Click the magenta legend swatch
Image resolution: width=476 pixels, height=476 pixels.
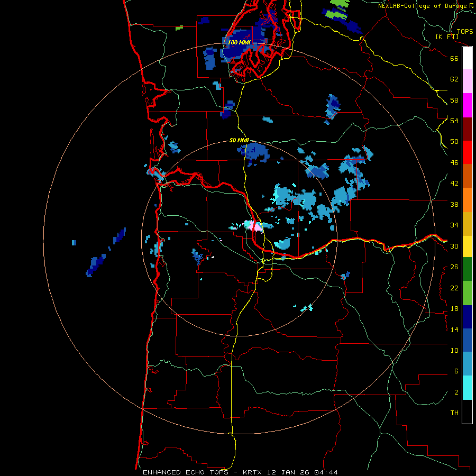(467, 105)
